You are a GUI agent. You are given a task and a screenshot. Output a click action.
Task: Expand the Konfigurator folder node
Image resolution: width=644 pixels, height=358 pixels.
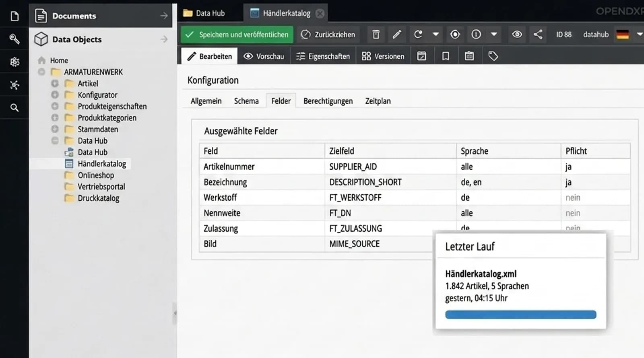click(55, 95)
